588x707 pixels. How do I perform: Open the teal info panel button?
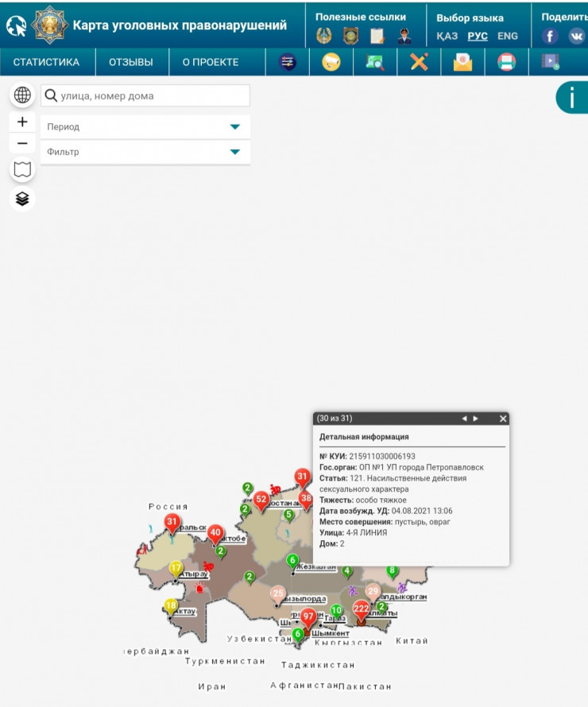571,97
